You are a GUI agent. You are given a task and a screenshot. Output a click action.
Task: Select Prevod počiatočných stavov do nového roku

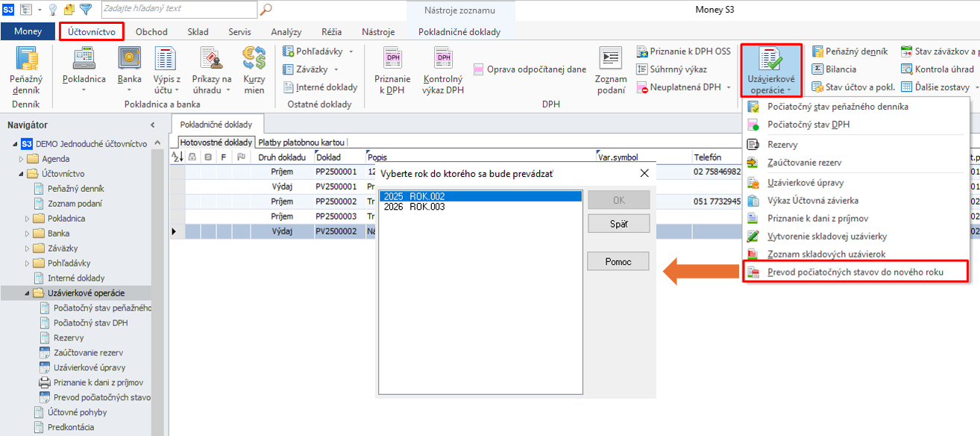click(855, 272)
